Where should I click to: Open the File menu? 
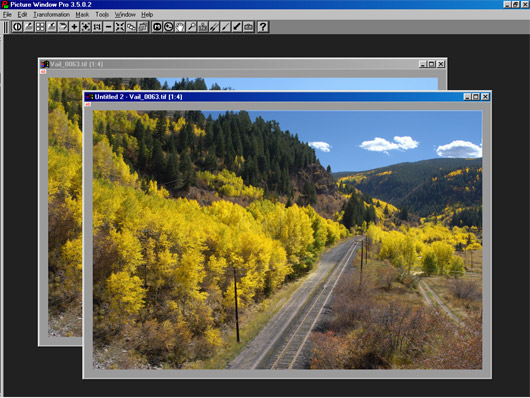click(x=7, y=15)
